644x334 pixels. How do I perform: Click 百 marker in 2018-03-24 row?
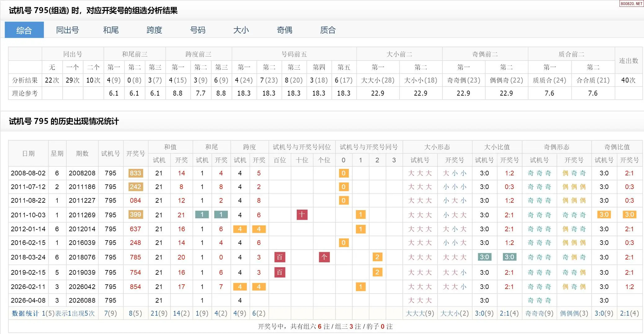point(280,257)
